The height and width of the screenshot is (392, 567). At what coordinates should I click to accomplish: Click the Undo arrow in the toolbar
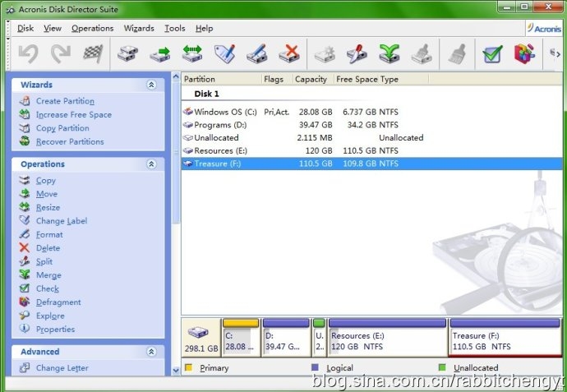[x=29, y=54]
